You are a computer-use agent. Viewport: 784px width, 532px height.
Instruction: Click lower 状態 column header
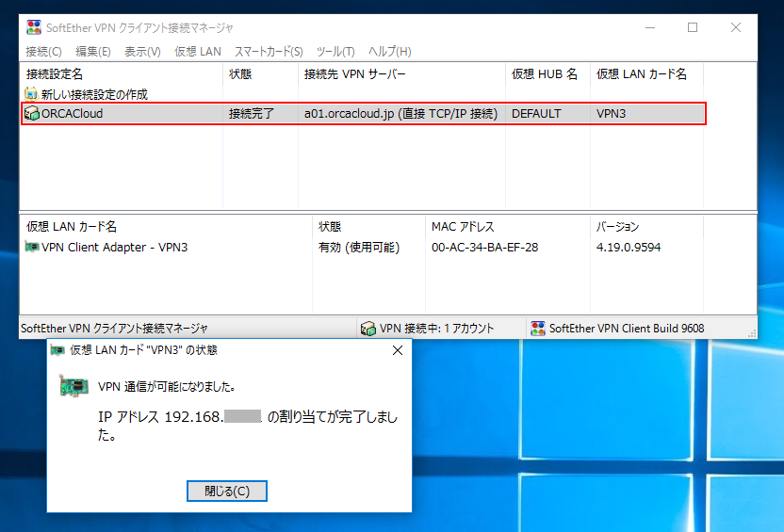coord(369,226)
